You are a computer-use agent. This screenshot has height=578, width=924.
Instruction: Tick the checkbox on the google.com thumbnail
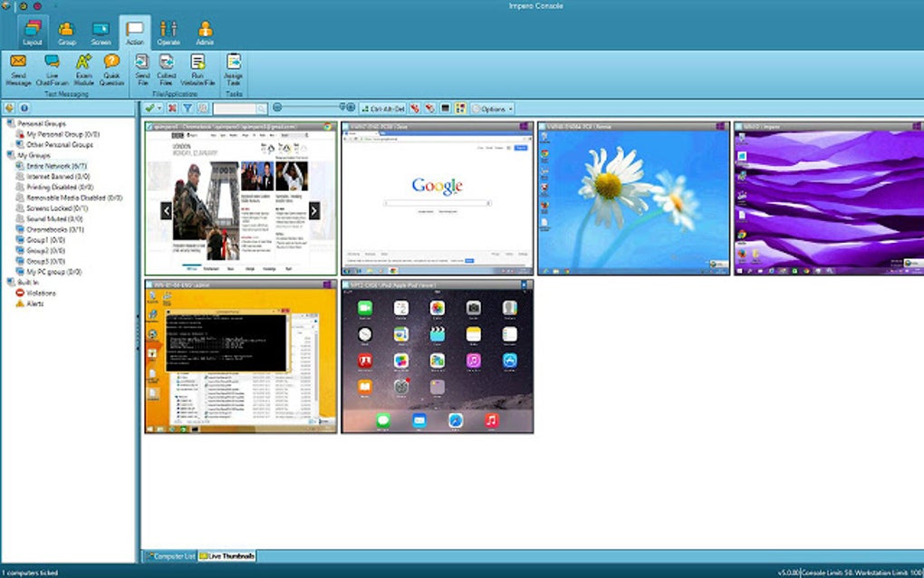coord(346,128)
